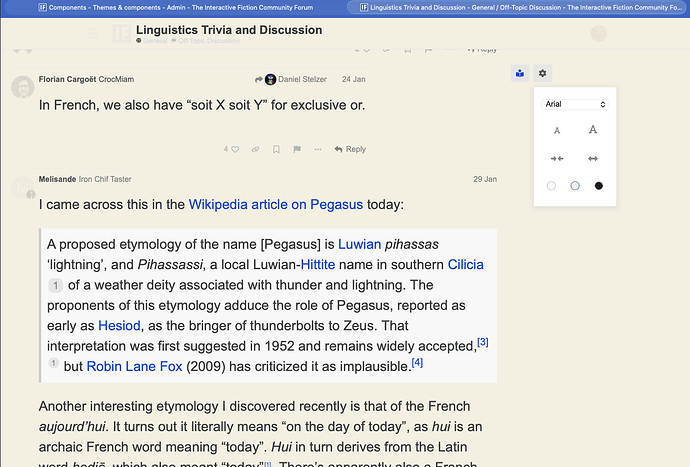Follow the Luwian link in quote
This screenshot has width=690, height=467.
360,244
